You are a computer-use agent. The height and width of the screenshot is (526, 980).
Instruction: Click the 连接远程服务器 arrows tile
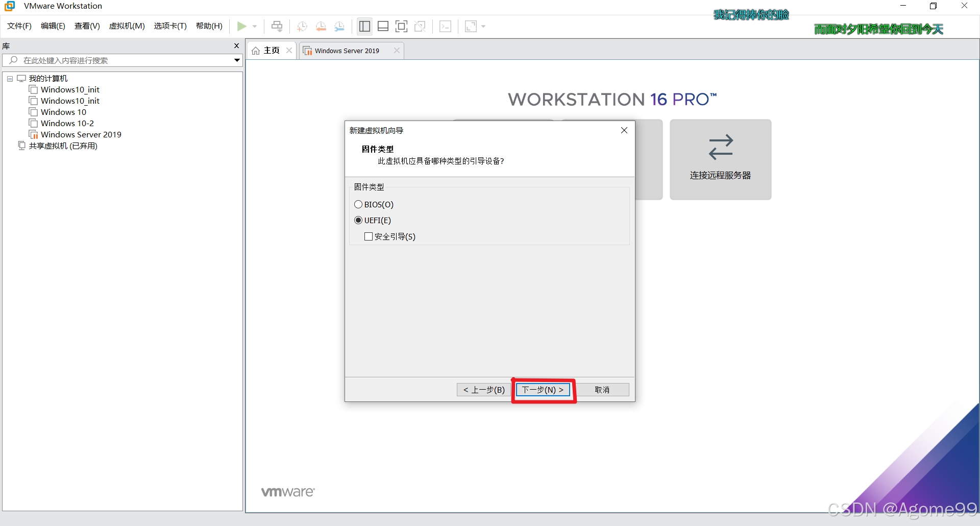[x=720, y=159]
